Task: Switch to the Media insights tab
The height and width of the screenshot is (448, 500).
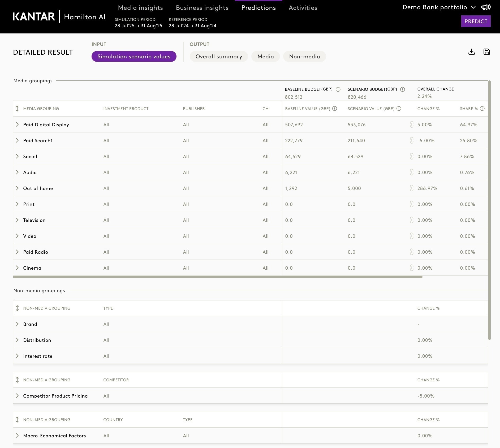Action: pos(140,8)
